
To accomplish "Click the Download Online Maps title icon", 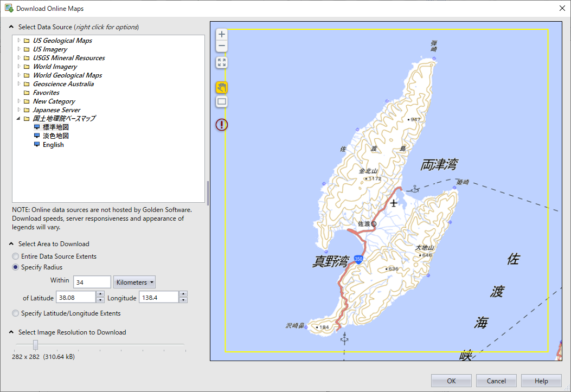I will coord(9,8).
